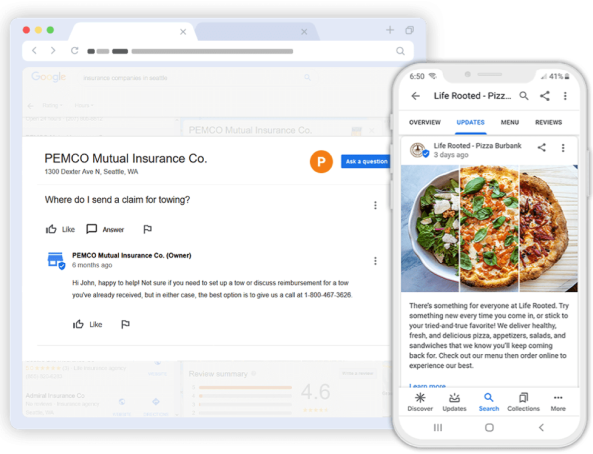The height and width of the screenshot is (454, 593).
Task: Like the towing claim question
Action: click(x=60, y=229)
